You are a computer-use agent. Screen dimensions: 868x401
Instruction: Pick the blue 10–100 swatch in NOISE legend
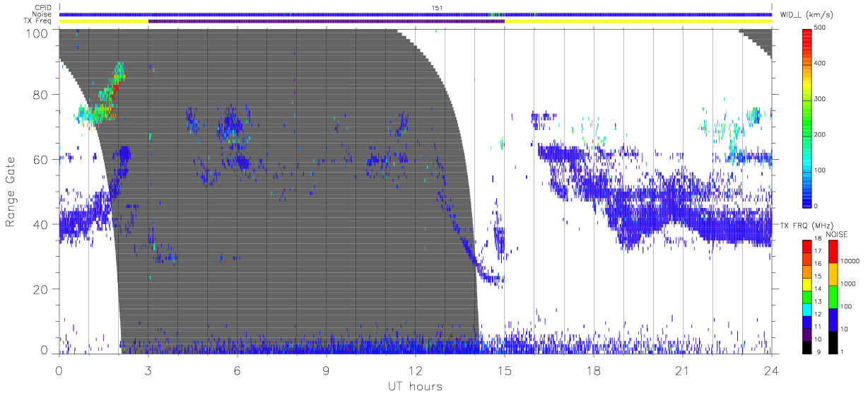click(x=833, y=319)
